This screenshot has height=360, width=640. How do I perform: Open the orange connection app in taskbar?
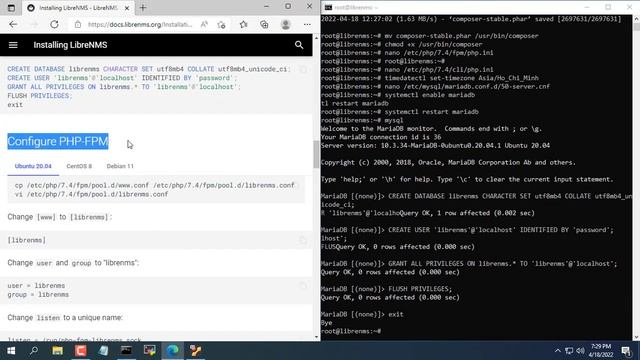[x=196, y=351]
